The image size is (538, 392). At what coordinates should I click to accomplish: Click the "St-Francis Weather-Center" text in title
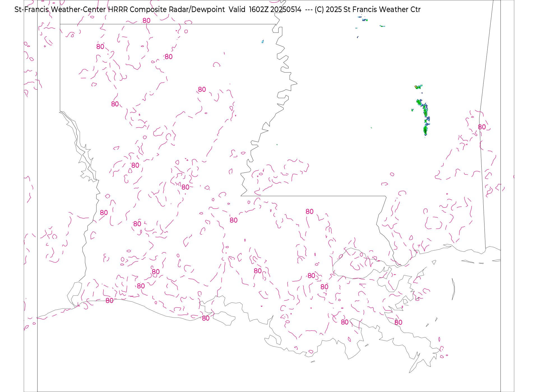click(x=60, y=10)
